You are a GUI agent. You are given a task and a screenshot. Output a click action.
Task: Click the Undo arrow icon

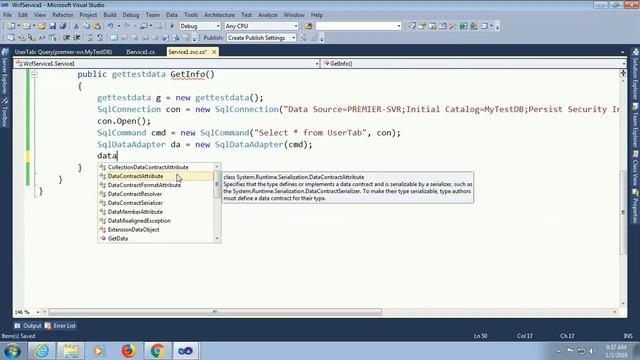tap(111, 26)
